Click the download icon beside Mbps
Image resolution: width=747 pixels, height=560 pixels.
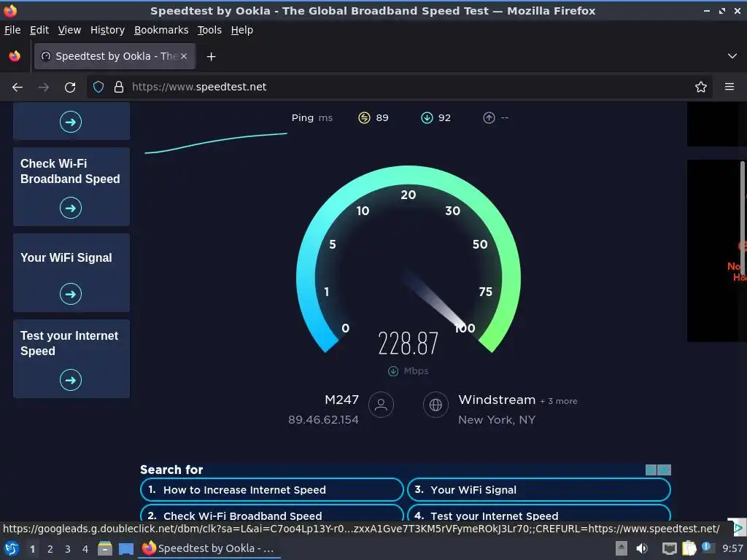coord(393,371)
